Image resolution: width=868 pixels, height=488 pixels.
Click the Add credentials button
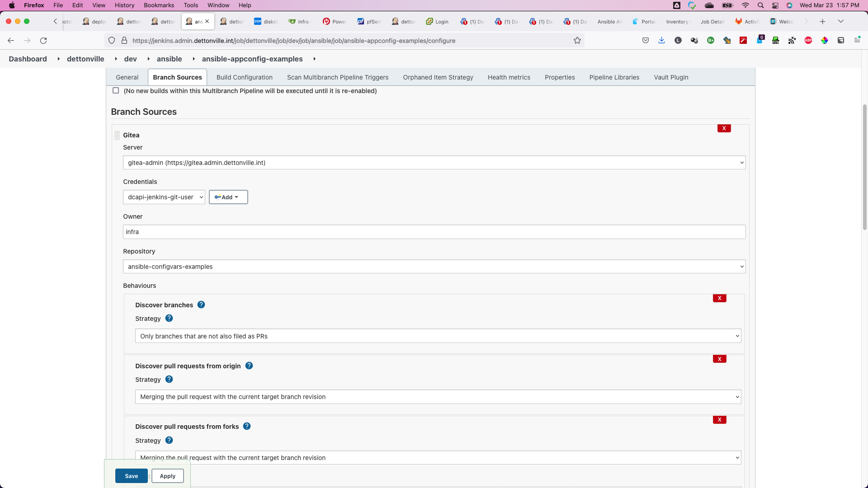pyautogui.click(x=228, y=197)
